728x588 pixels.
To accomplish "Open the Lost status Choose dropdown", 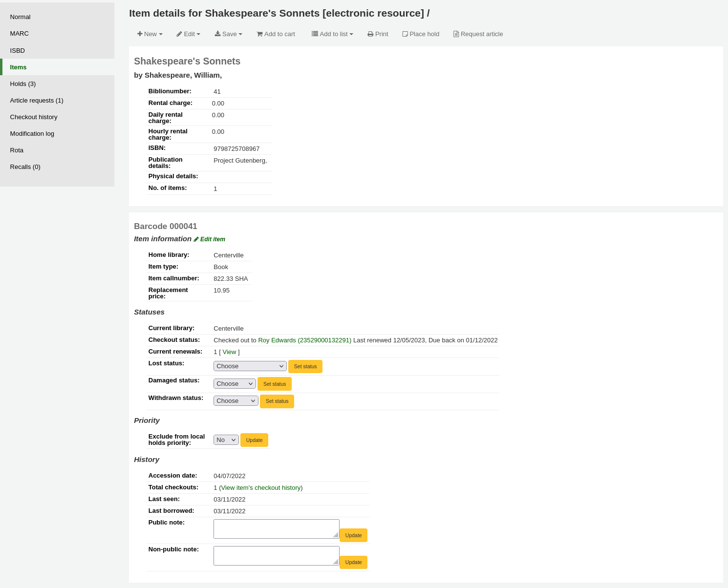I will [x=250, y=366].
